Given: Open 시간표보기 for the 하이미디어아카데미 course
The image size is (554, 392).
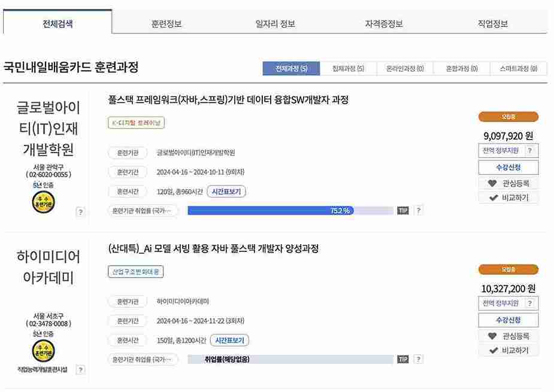Looking at the screenshot, I should [x=229, y=340].
